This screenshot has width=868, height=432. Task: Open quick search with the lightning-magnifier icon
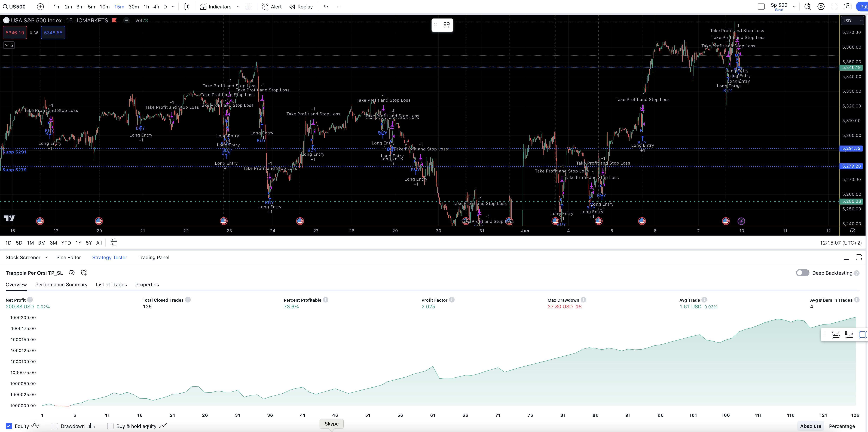[x=807, y=6]
